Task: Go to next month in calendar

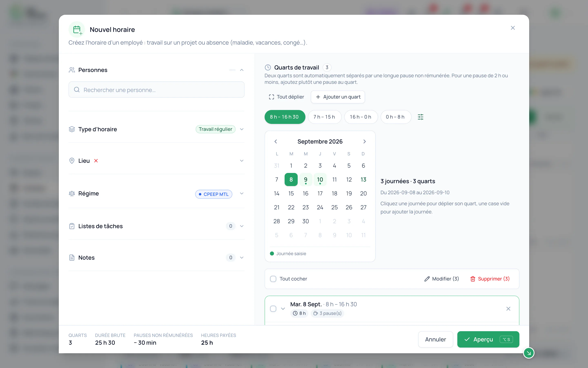Action: pos(364,141)
